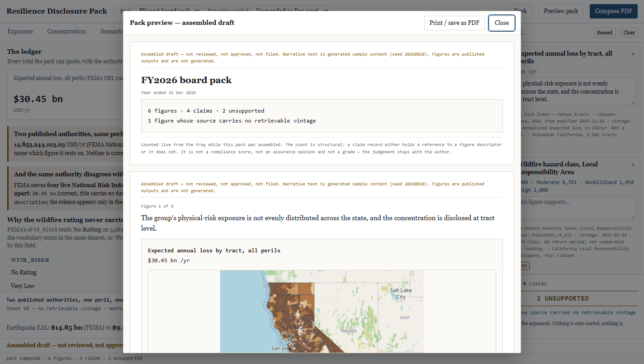Click the 'Utah' label on the map
This screenshot has height=364, width=644.
tap(404, 317)
